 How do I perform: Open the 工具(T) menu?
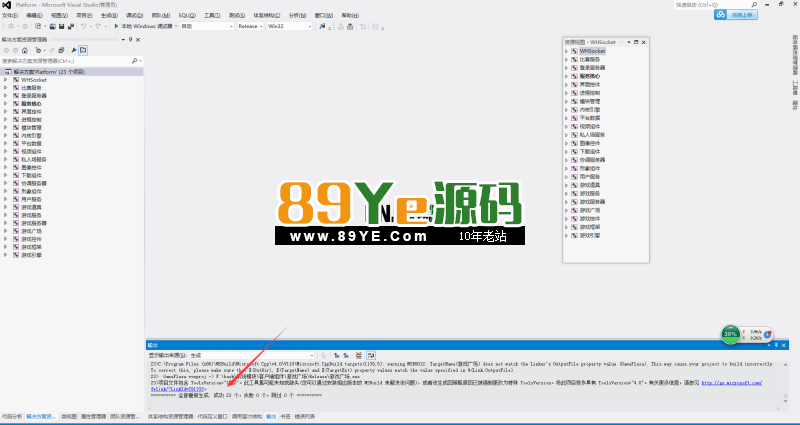click(212, 16)
